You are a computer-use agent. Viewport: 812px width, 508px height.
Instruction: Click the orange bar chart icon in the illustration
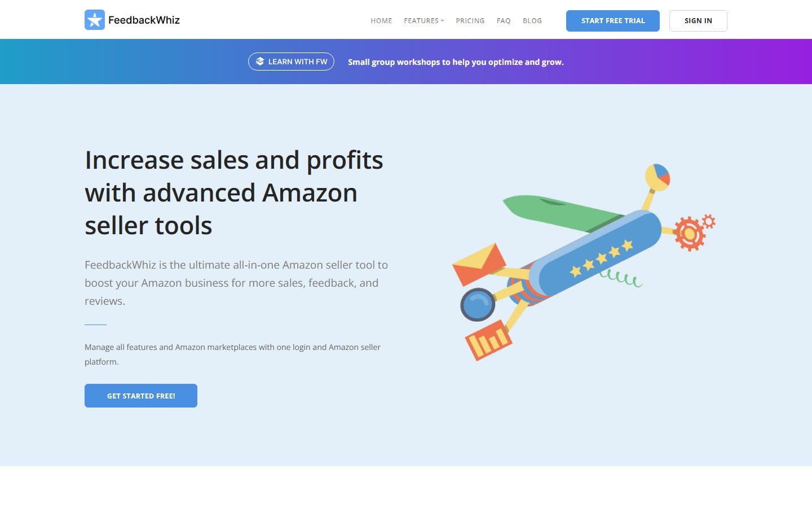click(488, 340)
